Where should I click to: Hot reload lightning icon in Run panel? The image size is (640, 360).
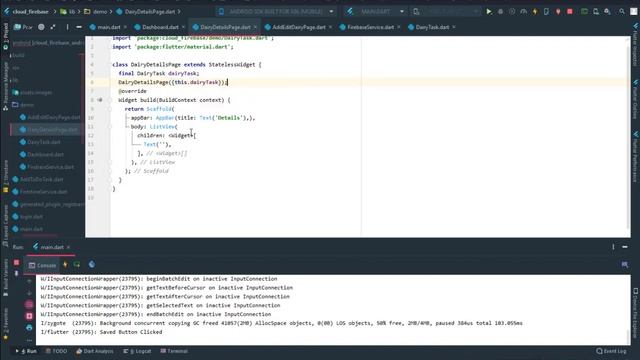pyautogui.click(x=65, y=265)
